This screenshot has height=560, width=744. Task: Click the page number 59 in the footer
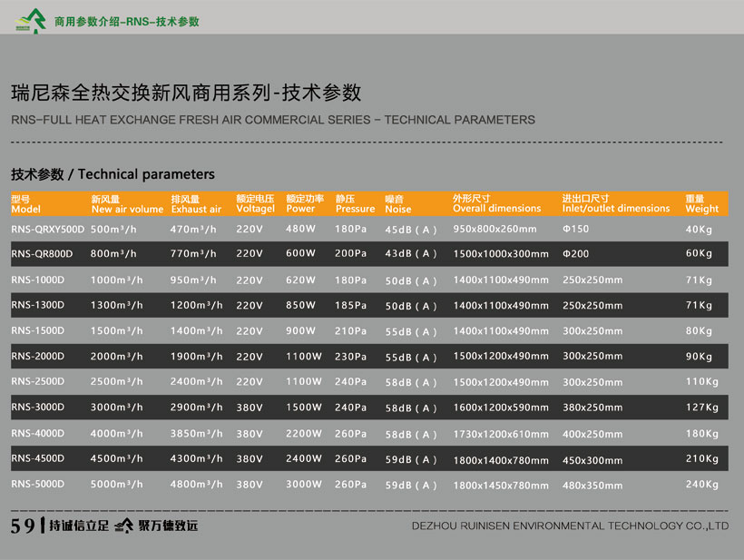click(x=23, y=526)
